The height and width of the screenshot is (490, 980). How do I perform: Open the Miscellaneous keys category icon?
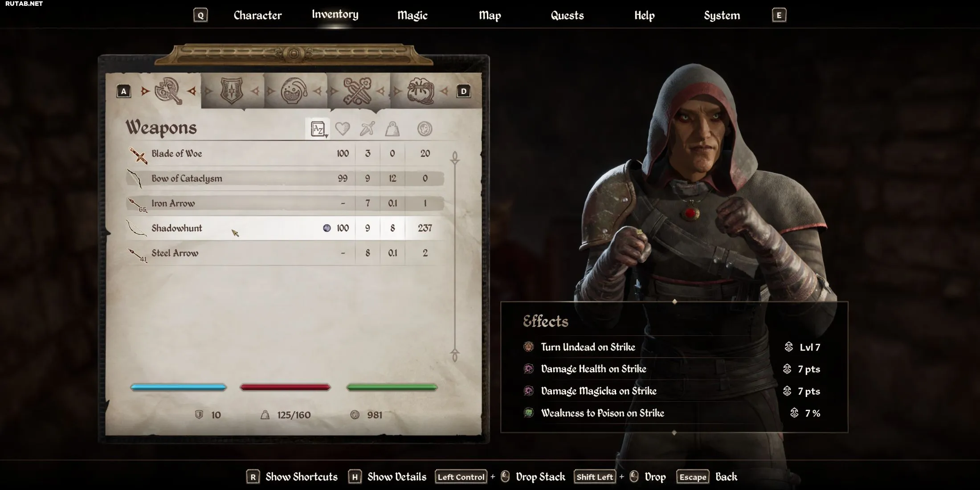pyautogui.click(x=357, y=91)
